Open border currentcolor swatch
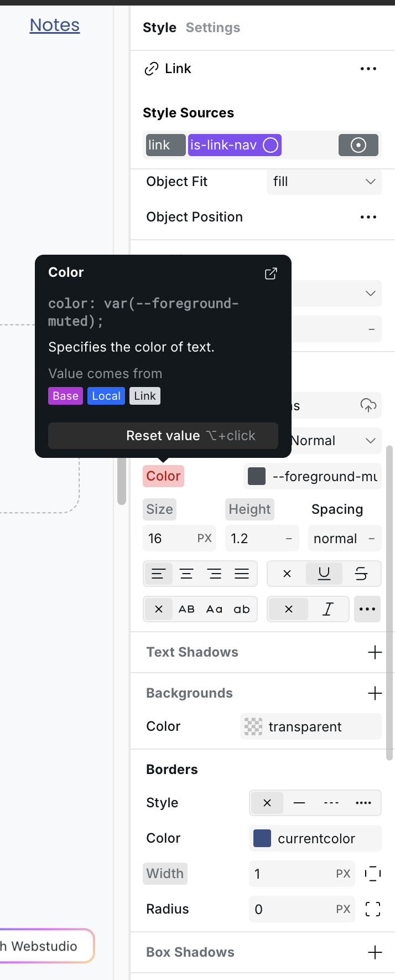Viewport: 395px width, 980px height. pos(262,838)
